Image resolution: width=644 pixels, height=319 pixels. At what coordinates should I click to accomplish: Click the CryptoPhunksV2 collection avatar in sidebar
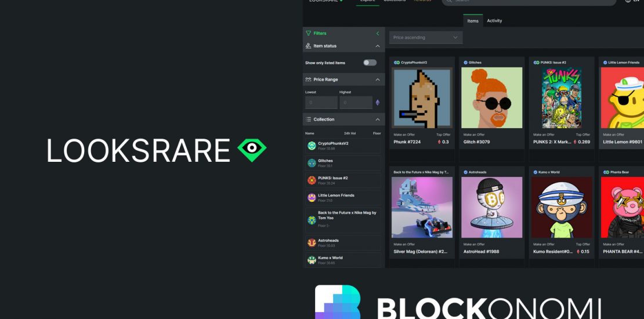pyautogui.click(x=312, y=146)
